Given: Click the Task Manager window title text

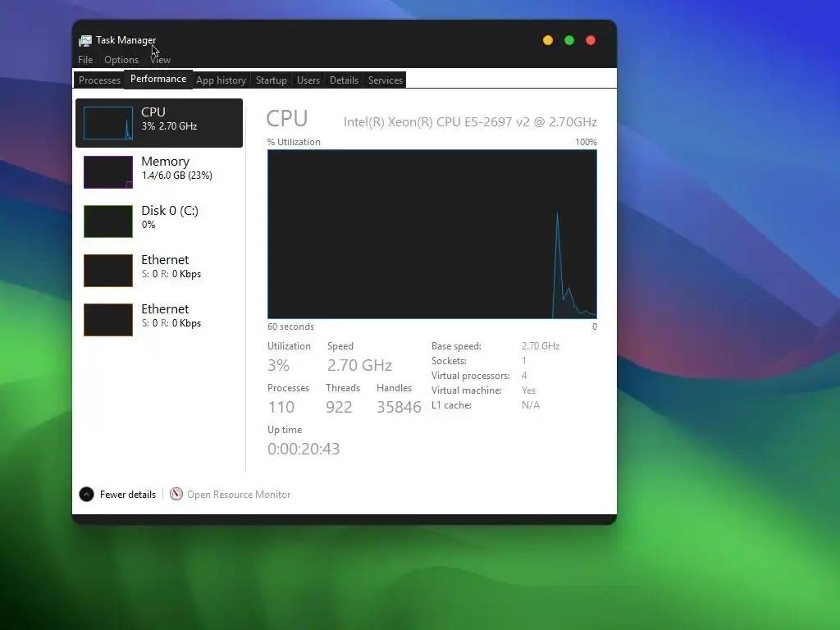Looking at the screenshot, I should (126, 40).
